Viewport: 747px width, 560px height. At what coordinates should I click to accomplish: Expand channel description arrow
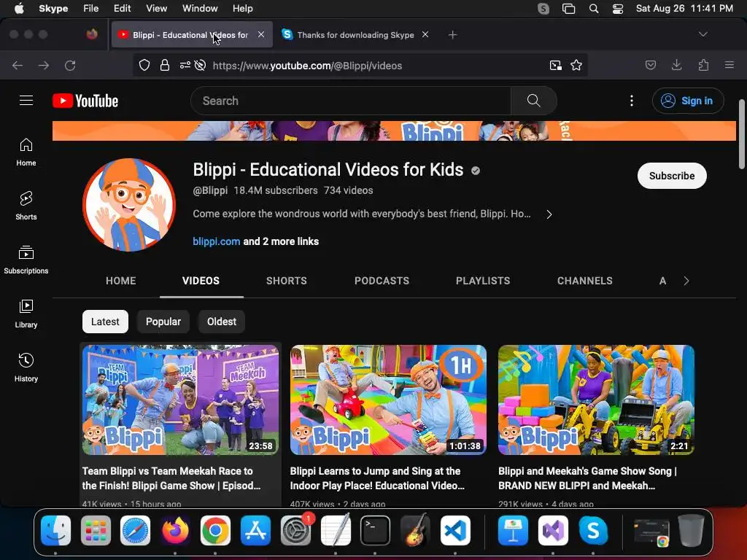[x=549, y=214]
